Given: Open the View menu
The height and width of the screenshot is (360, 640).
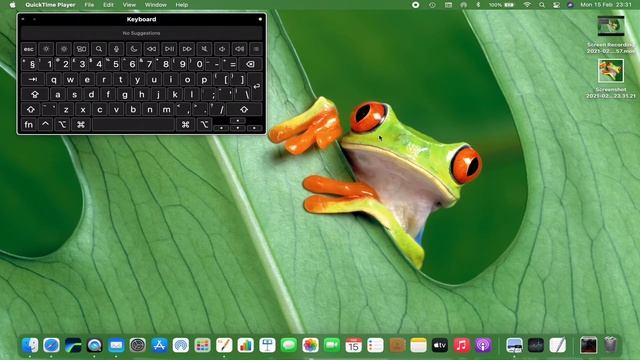Looking at the screenshot, I should pyautogui.click(x=129, y=5).
